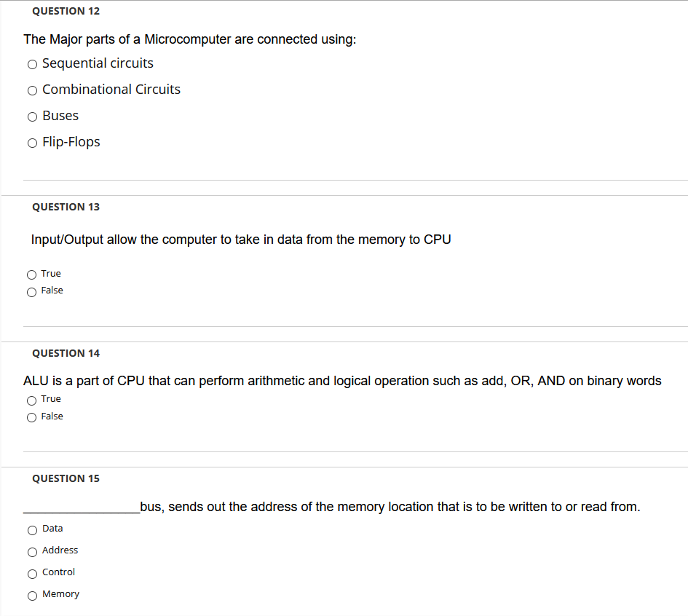Screen dimensions: 688x616
Task: Click the ALU question text
Action: 342,380
